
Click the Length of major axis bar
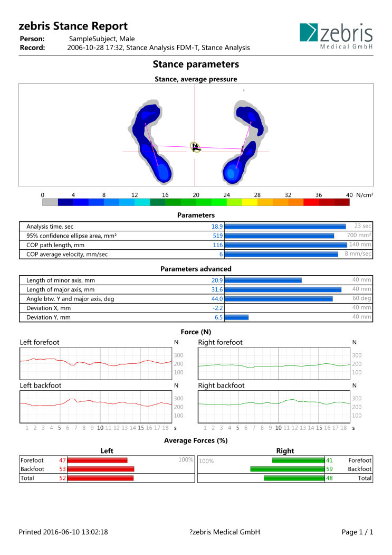click(x=283, y=289)
